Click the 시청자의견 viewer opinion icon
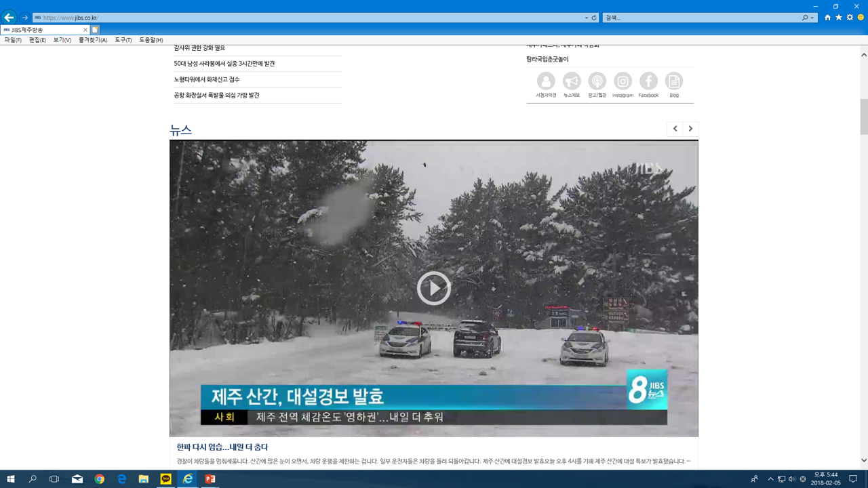The width and height of the screenshot is (868, 488). pyautogui.click(x=546, y=81)
